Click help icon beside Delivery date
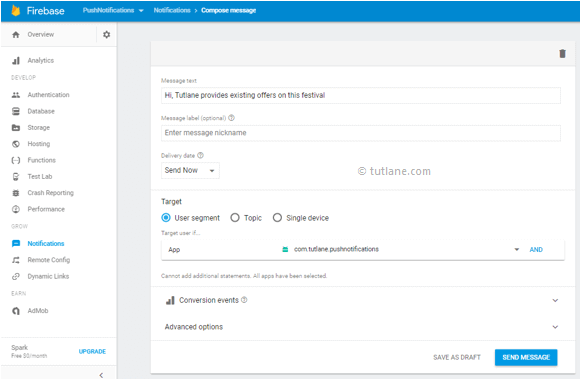Viewport: 580px width, 379px height. (200, 155)
